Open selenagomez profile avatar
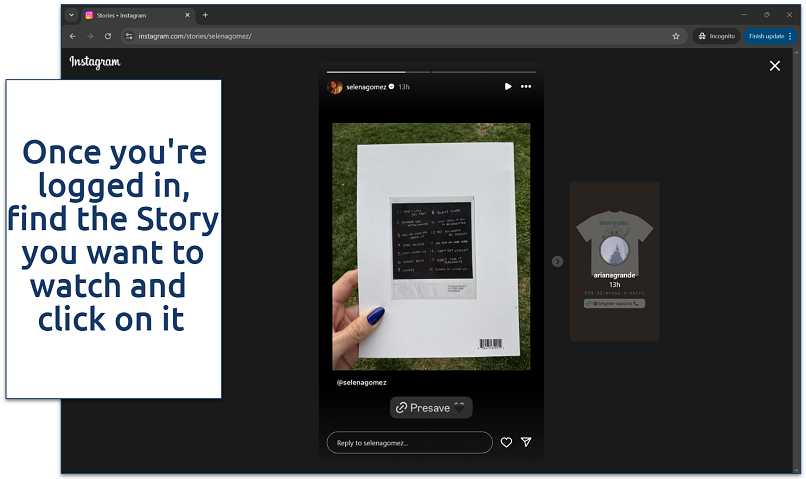806x479 pixels. click(335, 87)
